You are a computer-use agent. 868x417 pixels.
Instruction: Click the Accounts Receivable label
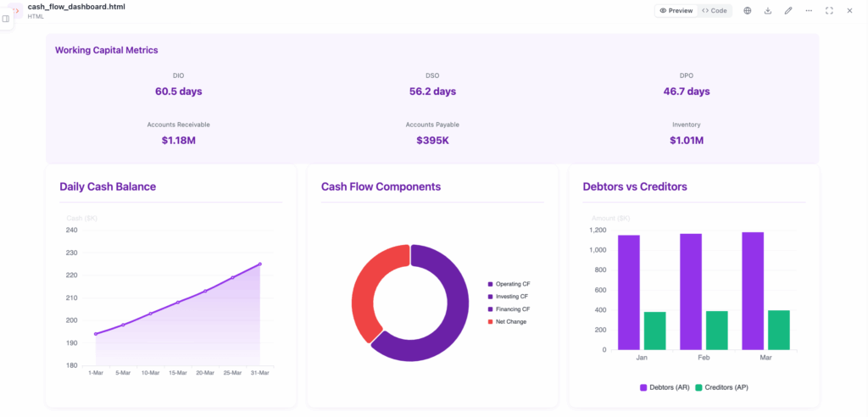[x=178, y=125]
